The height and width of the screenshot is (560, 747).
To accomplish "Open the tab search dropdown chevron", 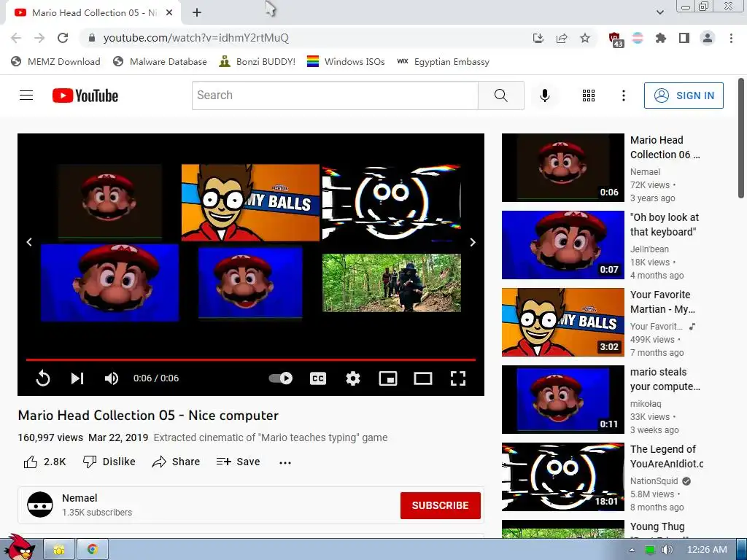I will click(x=659, y=12).
